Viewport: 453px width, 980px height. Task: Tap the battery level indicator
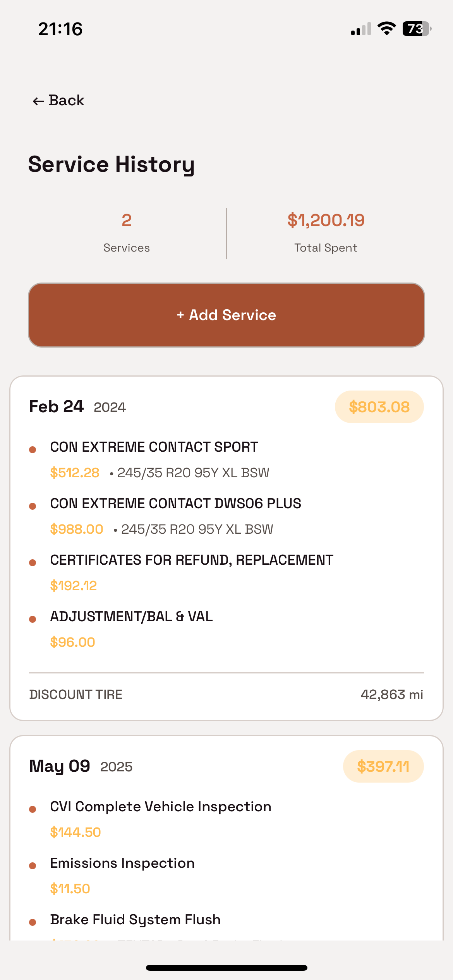pos(417,29)
